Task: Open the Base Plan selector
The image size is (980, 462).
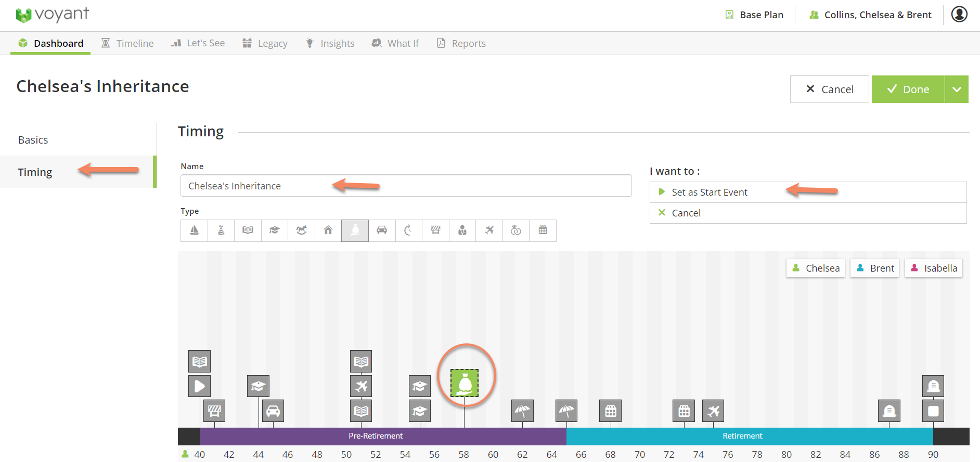Action: pos(755,15)
